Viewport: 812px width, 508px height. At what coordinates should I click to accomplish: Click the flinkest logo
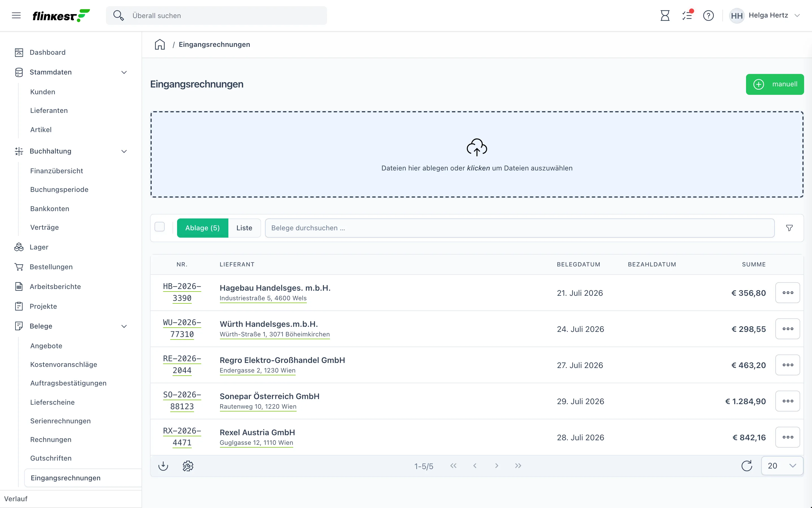(x=61, y=16)
